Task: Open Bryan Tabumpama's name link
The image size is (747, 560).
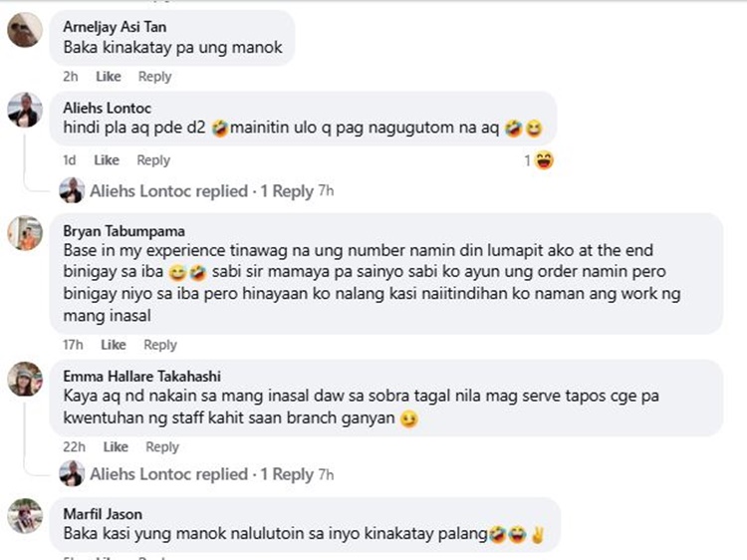Action: [x=124, y=231]
